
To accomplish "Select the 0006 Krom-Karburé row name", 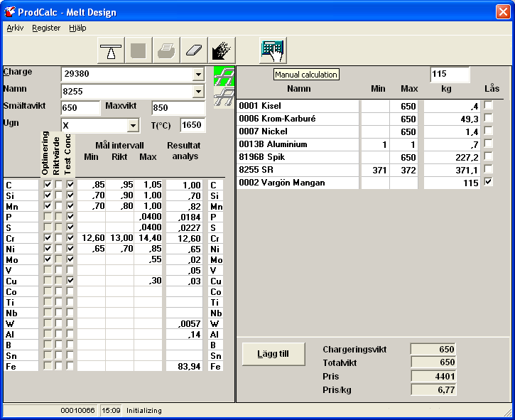I will pyautogui.click(x=298, y=119).
